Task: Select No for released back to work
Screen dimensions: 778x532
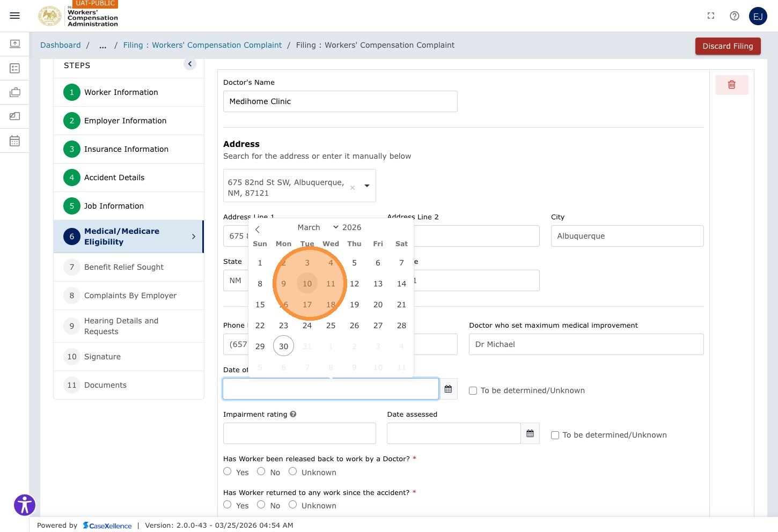Action: click(261, 471)
